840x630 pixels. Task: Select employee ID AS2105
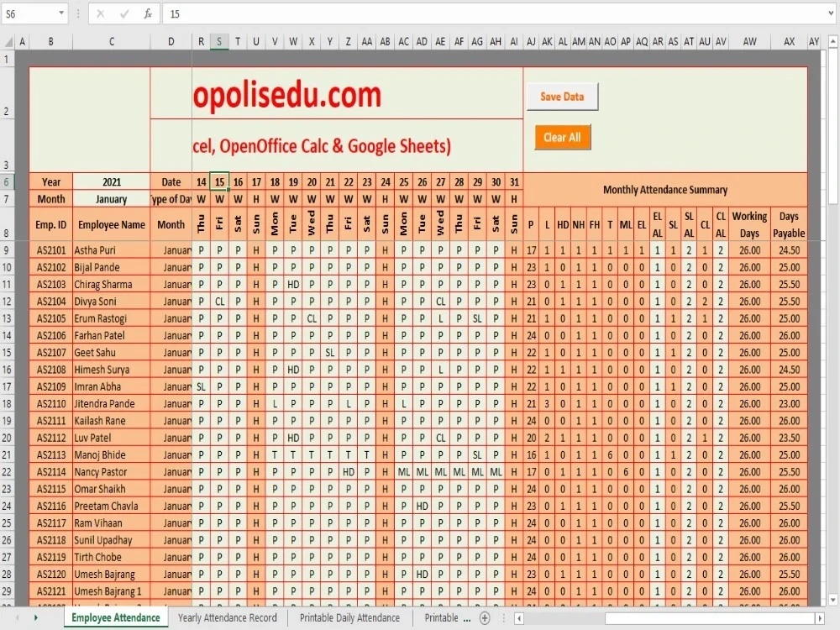51,318
